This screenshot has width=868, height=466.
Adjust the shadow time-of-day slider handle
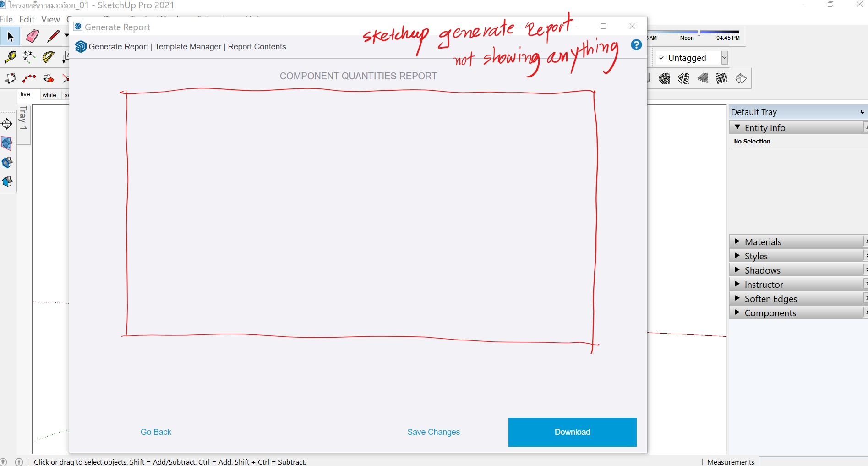point(699,32)
